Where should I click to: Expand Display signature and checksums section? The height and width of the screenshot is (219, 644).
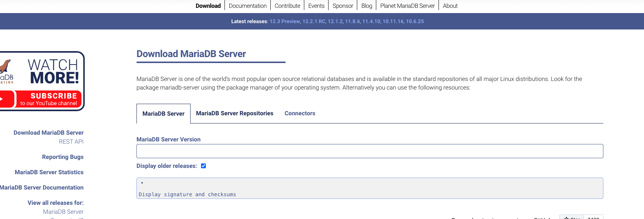click(x=187, y=194)
